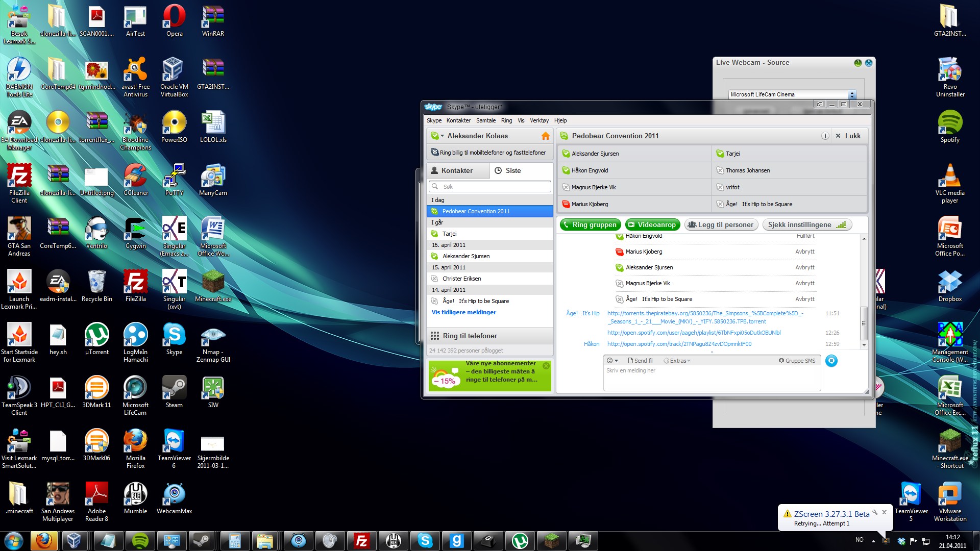Click the chat scrollbar up arrow

[x=864, y=239]
